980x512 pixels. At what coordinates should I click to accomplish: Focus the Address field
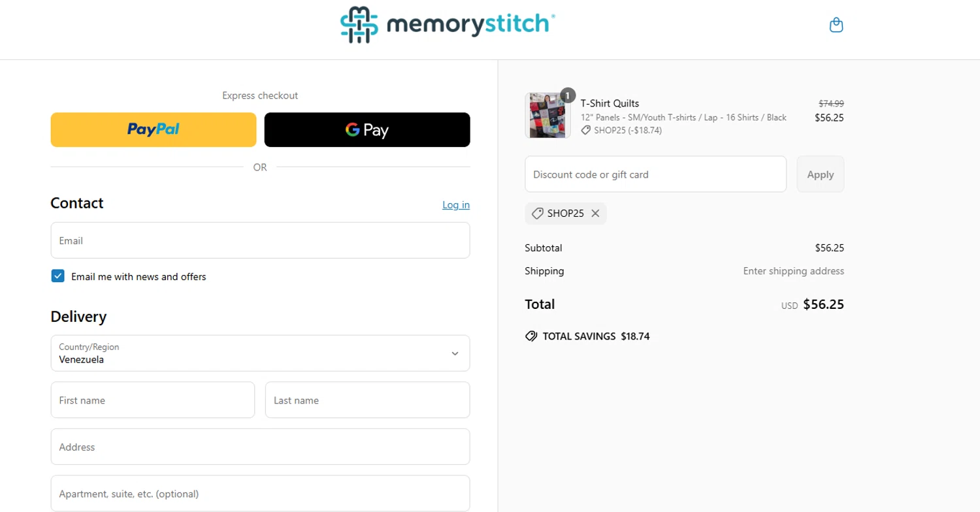(x=260, y=447)
